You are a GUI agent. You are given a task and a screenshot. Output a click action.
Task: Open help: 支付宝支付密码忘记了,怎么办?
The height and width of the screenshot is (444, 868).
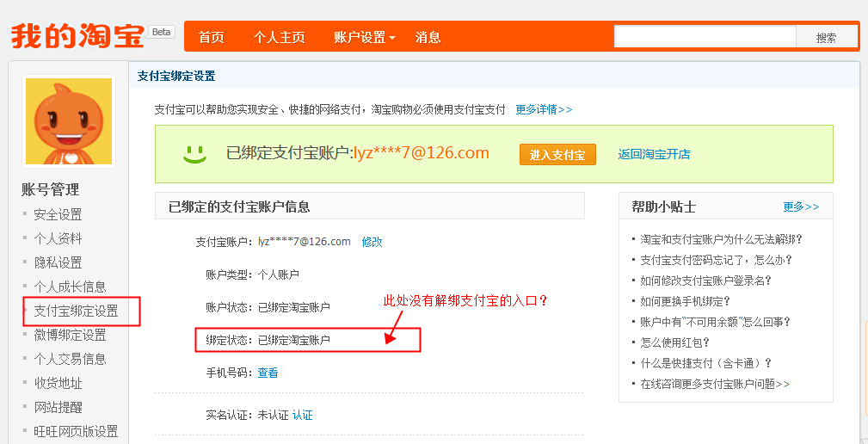pyautogui.click(x=717, y=260)
